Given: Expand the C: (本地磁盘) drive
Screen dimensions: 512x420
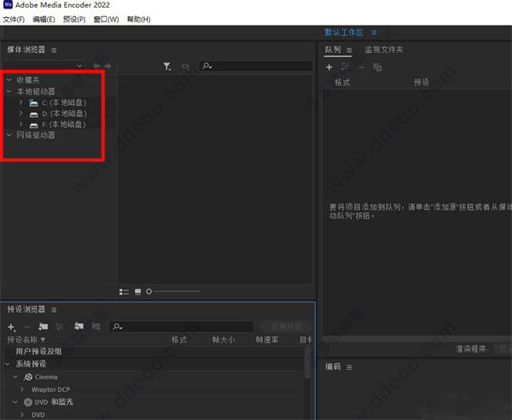Looking at the screenshot, I should tap(20, 102).
